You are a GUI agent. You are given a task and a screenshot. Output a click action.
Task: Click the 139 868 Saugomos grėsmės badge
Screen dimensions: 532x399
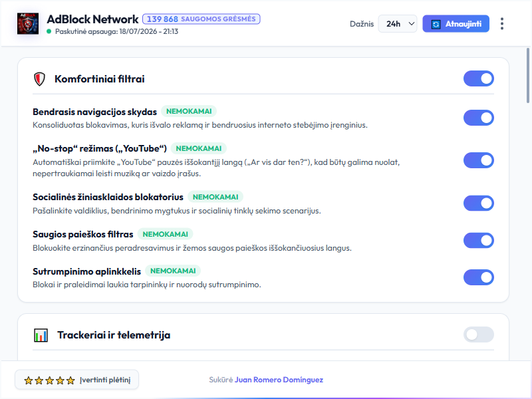(x=201, y=19)
